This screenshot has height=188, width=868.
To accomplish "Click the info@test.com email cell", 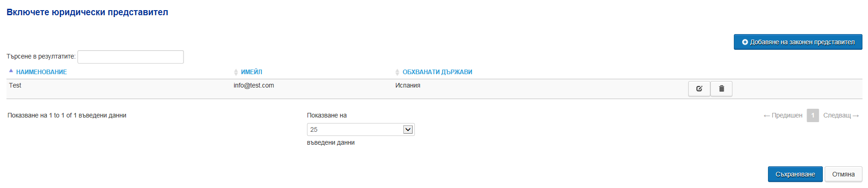I will coord(254,85).
